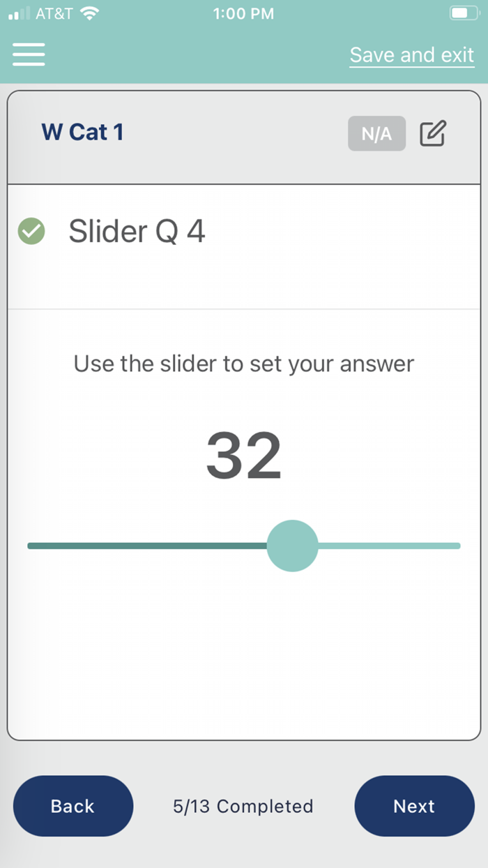The height and width of the screenshot is (868, 488).
Task: Select the Slider Q 4 title
Action: coord(137,231)
